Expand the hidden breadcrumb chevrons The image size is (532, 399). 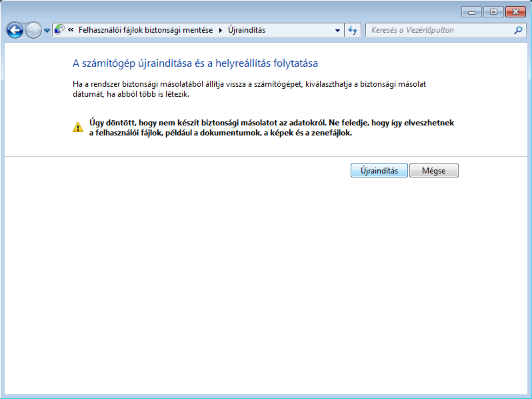(x=71, y=30)
